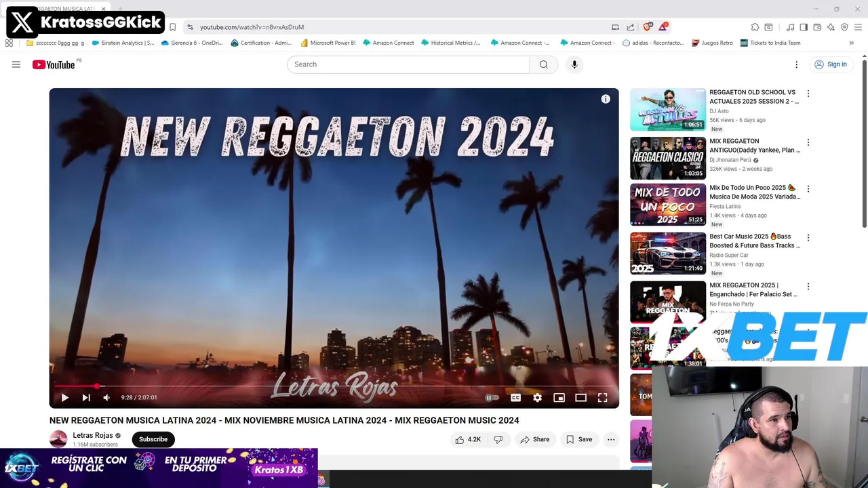This screenshot has height=488, width=868.
Task: Open Brave Shields icon
Action: pos(648,27)
